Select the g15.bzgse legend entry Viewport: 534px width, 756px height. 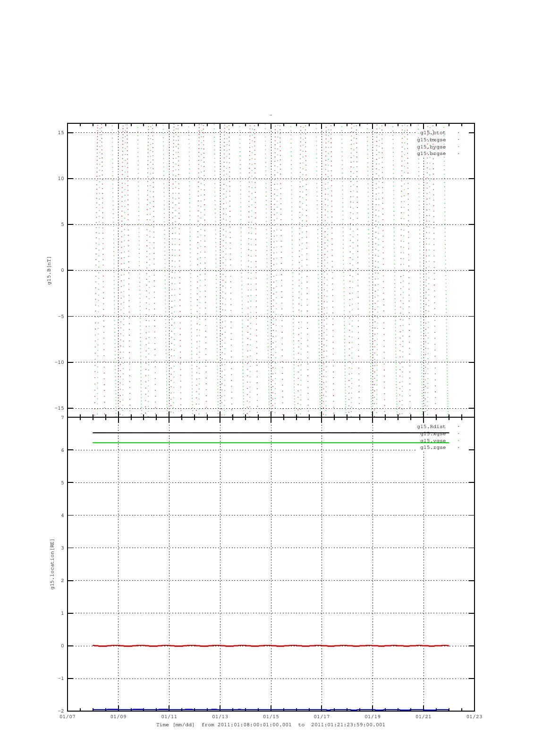(431, 154)
